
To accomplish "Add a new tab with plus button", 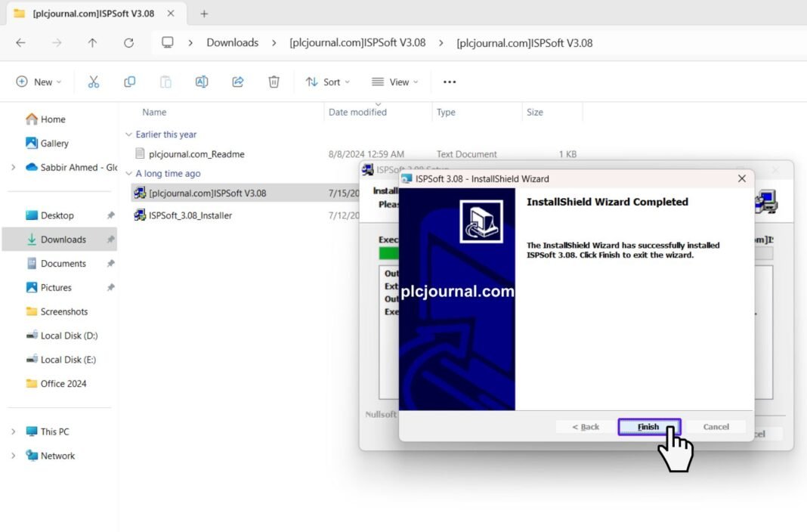I will 204,14.
